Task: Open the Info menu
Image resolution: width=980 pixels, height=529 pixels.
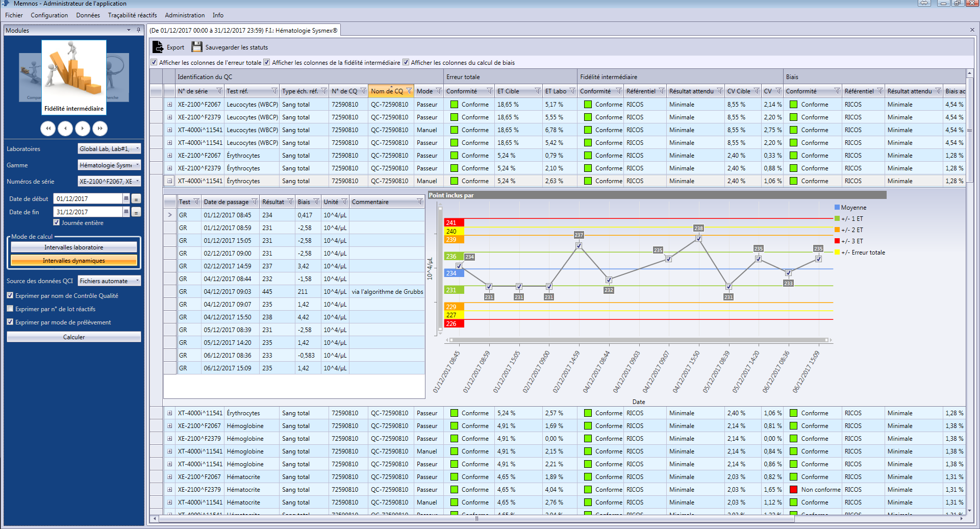Action: 218,15
